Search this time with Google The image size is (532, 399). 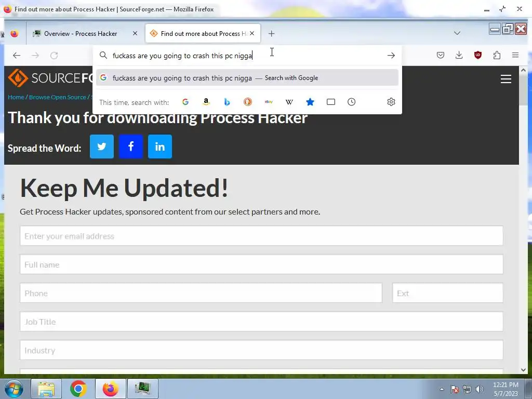coord(185,102)
